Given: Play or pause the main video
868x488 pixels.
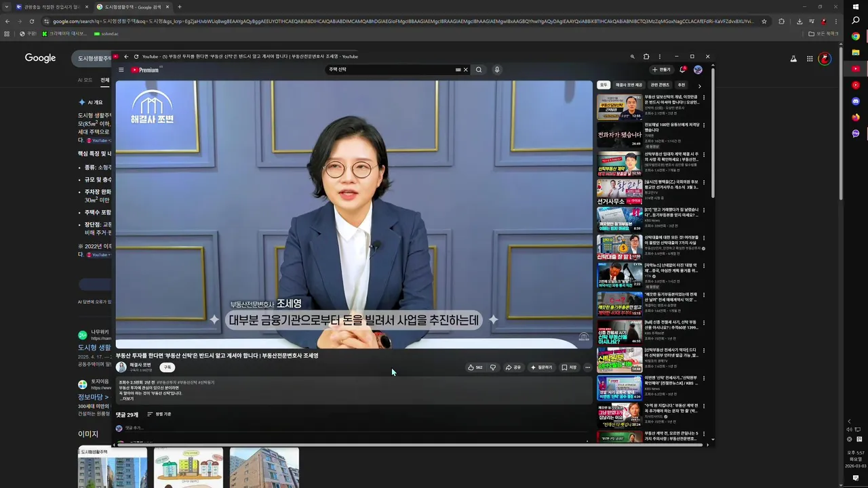Looking at the screenshot, I should 353,214.
